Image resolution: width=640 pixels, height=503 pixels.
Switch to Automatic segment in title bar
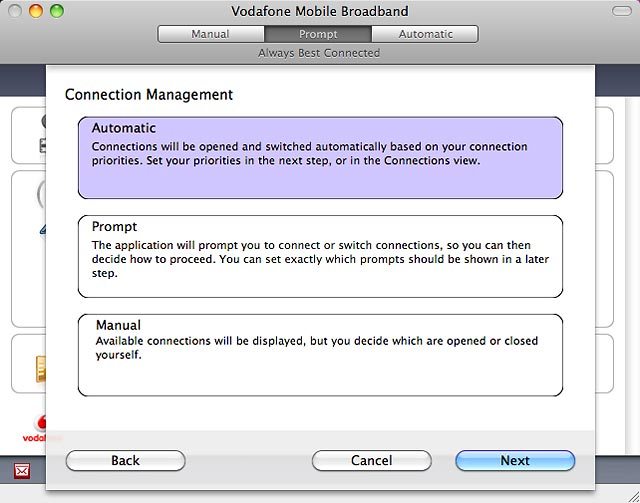(x=425, y=34)
